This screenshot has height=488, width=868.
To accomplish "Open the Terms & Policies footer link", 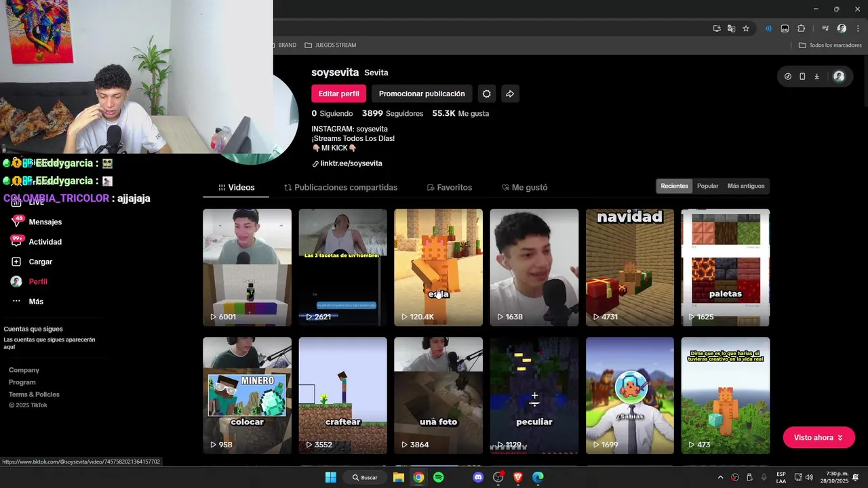I will (34, 394).
